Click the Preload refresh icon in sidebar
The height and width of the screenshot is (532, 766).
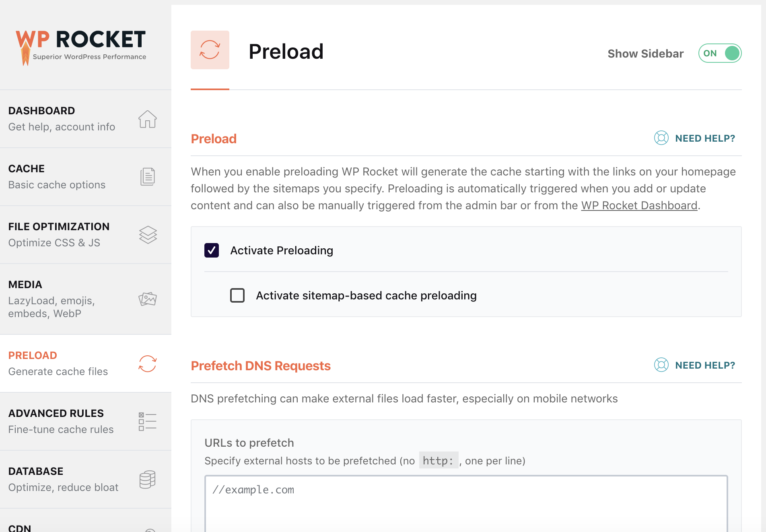pos(147,363)
